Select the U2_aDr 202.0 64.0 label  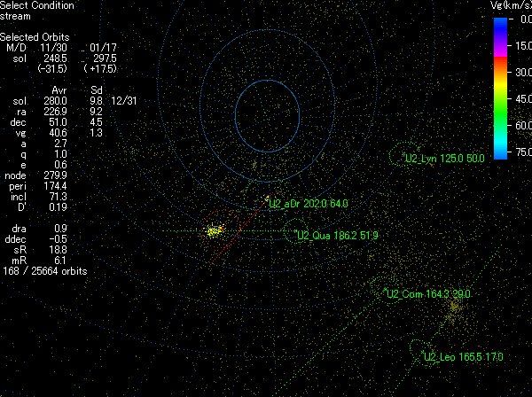(309, 204)
